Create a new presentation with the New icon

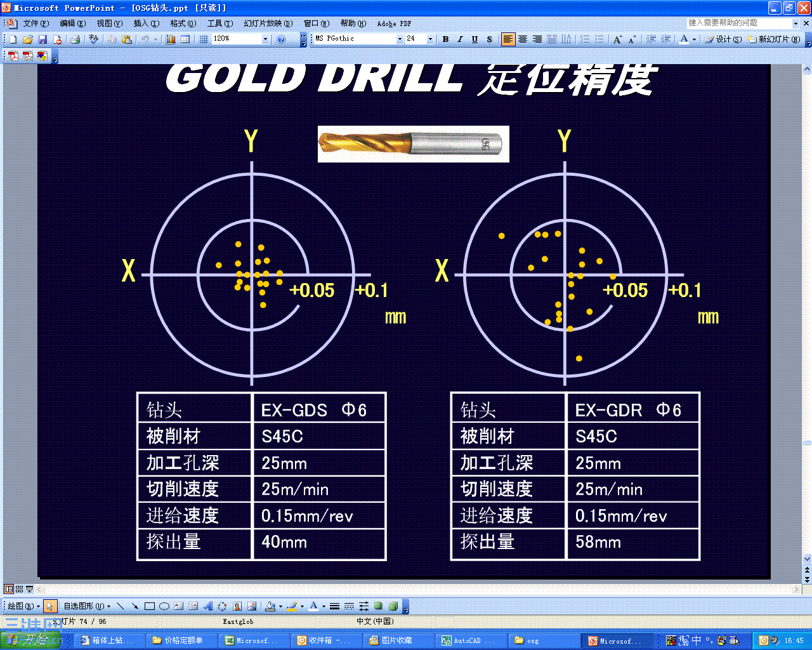[x=13, y=39]
